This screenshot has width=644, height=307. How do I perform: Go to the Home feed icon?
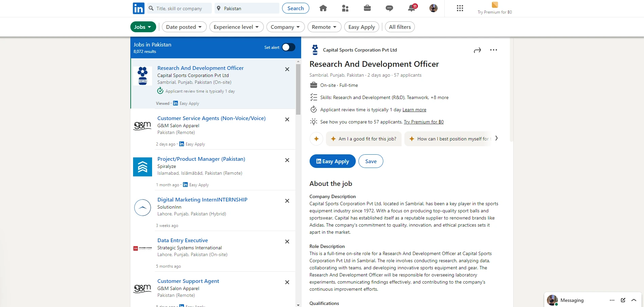pos(323,8)
